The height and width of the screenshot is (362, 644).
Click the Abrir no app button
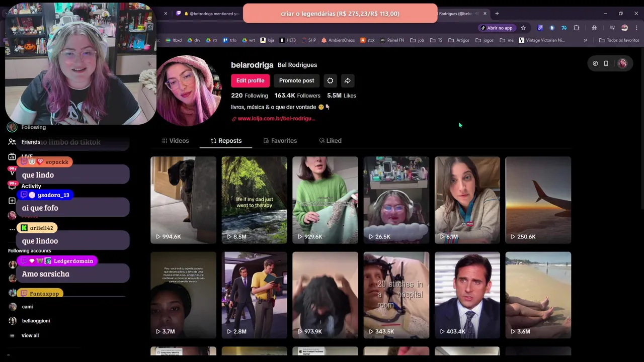click(x=497, y=28)
